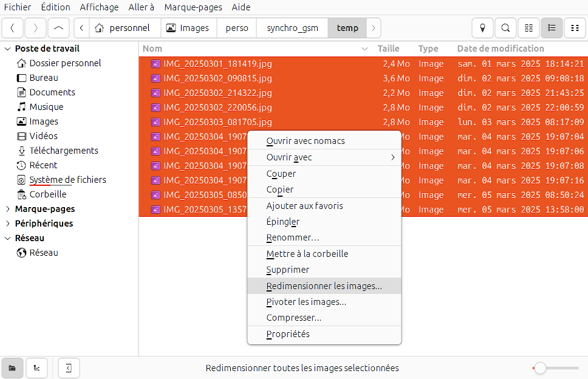
Task: Open the Affichage menu
Action: pos(99,7)
